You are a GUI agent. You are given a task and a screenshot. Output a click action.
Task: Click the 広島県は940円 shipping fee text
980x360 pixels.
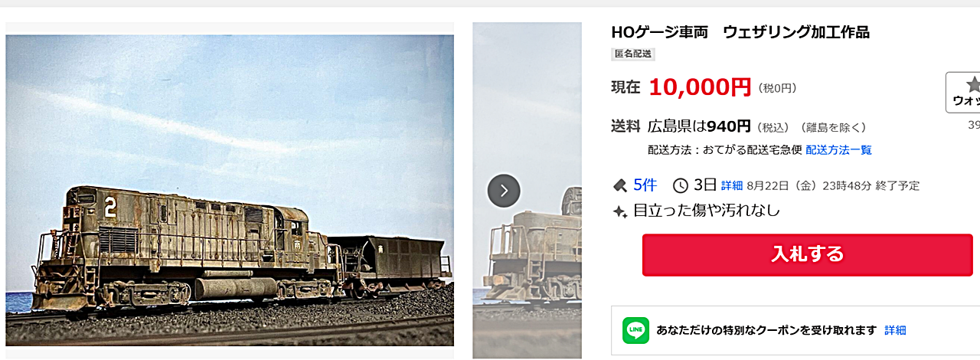click(699, 126)
